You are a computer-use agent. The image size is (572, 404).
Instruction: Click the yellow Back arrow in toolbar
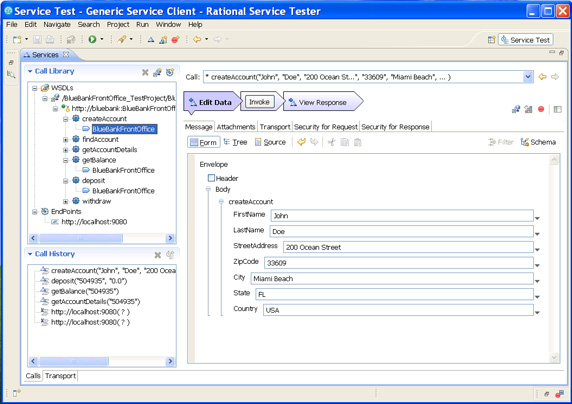coord(197,39)
